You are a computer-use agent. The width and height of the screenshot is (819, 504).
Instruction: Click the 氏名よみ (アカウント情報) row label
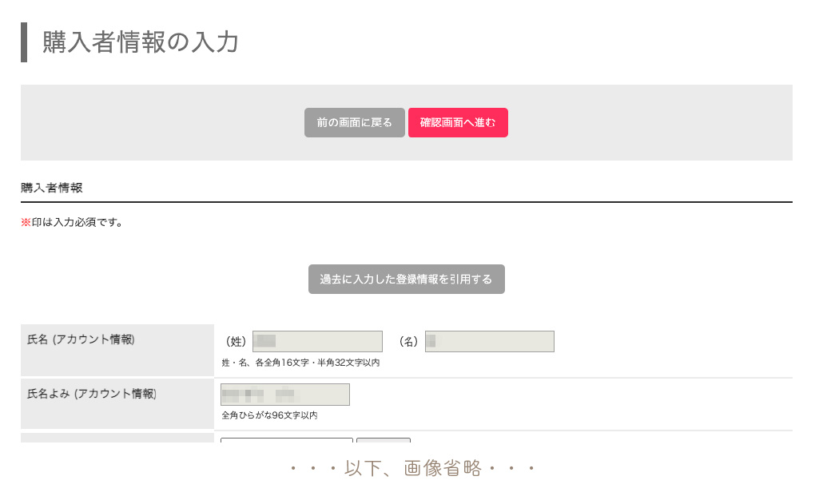pos(92,393)
